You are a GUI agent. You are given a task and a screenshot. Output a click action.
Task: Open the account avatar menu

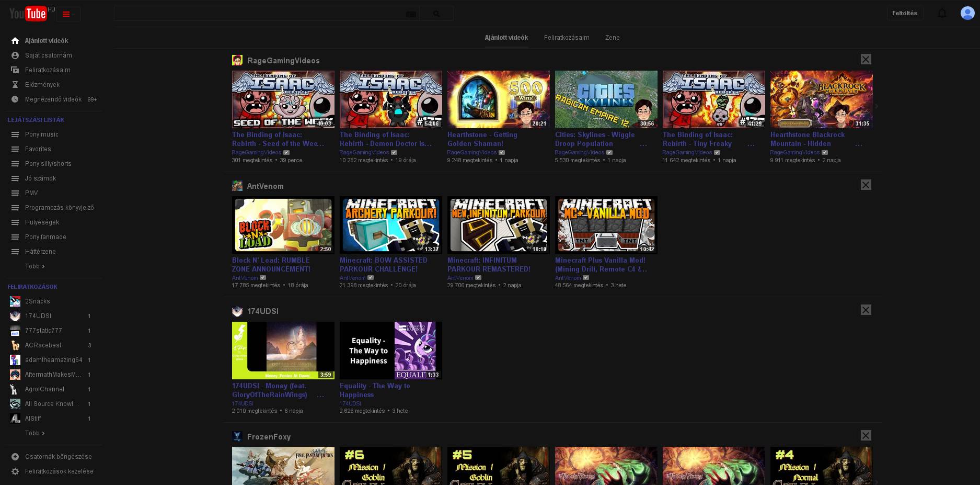click(x=967, y=13)
